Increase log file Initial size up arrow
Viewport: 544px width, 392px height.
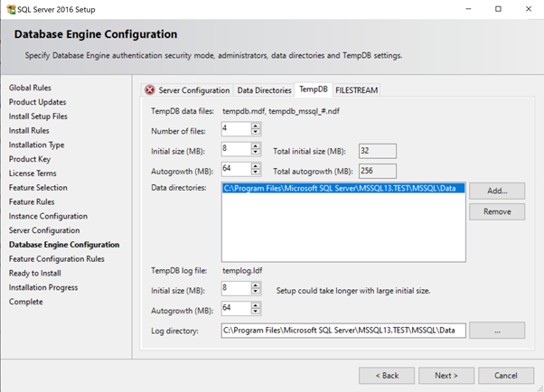click(256, 285)
